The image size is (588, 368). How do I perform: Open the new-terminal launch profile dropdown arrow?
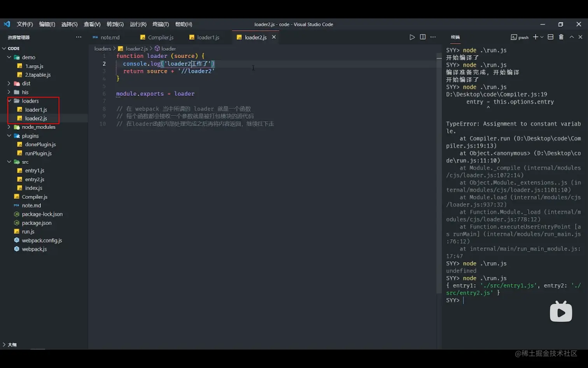tap(542, 37)
